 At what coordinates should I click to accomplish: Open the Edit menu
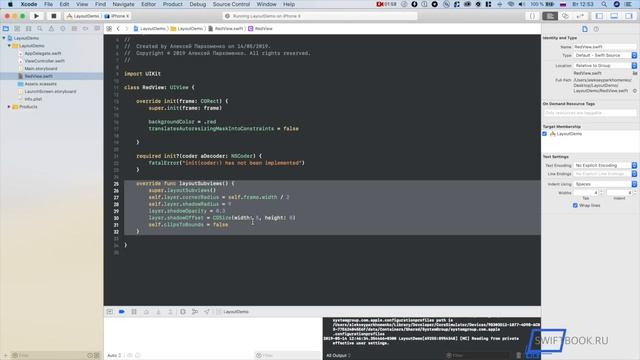[64, 4]
